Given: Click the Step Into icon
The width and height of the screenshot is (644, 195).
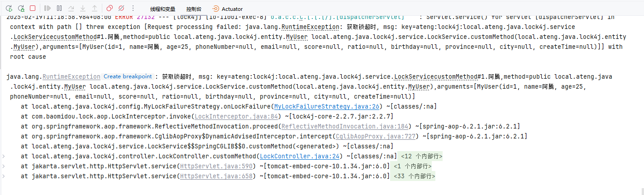Looking at the screenshot, I should coord(83,8).
